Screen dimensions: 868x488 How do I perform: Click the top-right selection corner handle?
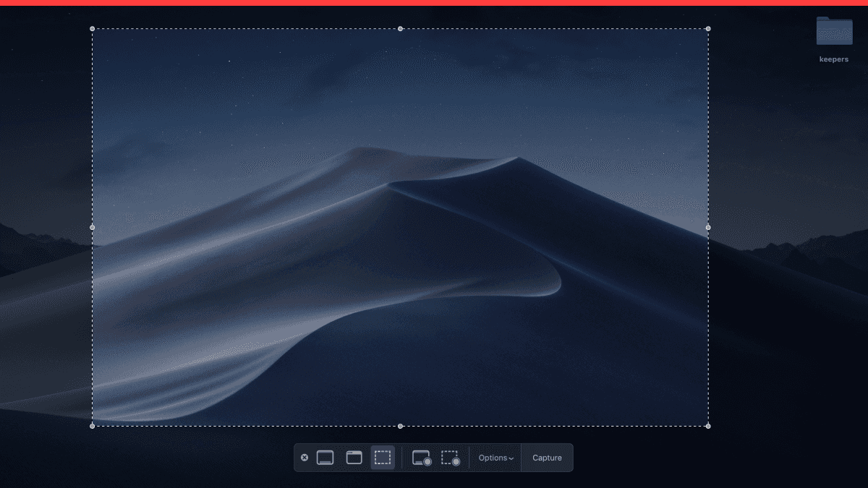click(708, 29)
